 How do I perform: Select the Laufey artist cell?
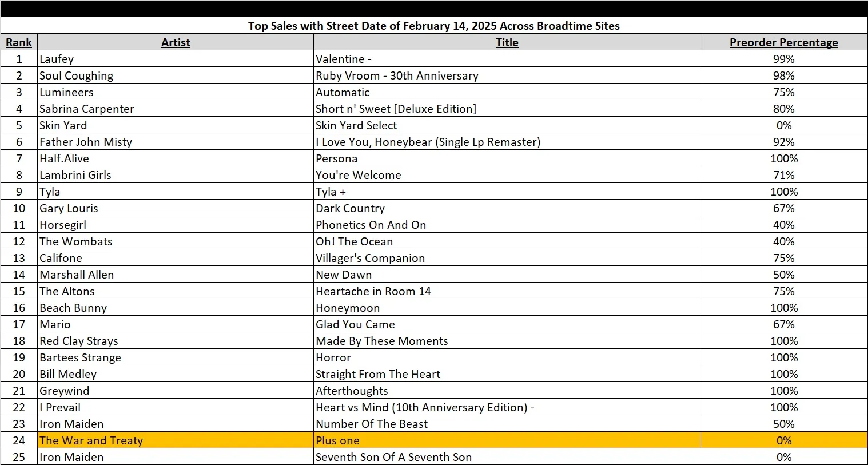(176, 59)
